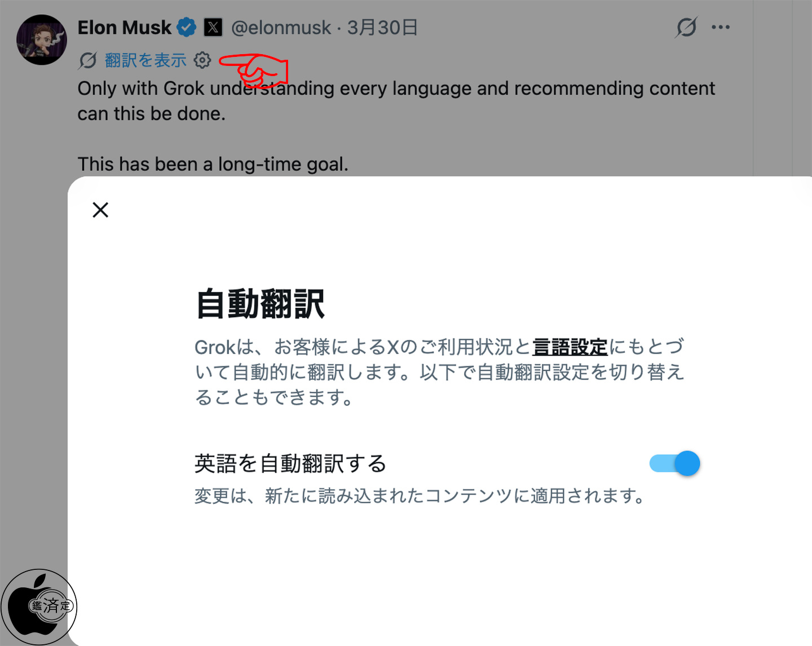Click the Grok icon left of 翻訳を表示
This screenshot has width=812, height=646.
(88, 60)
